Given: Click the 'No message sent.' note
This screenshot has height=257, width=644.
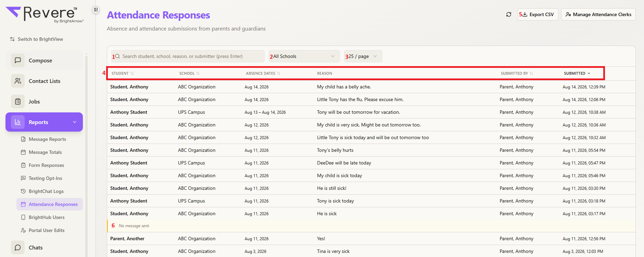Looking at the screenshot, I should [134, 226].
